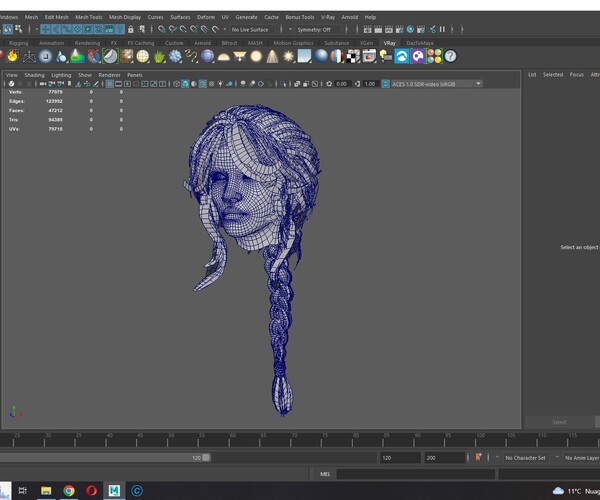The height and width of the screenshot is (500, 600).
Task: Open the viewport Renderer menu
Action: click(109, 75)
